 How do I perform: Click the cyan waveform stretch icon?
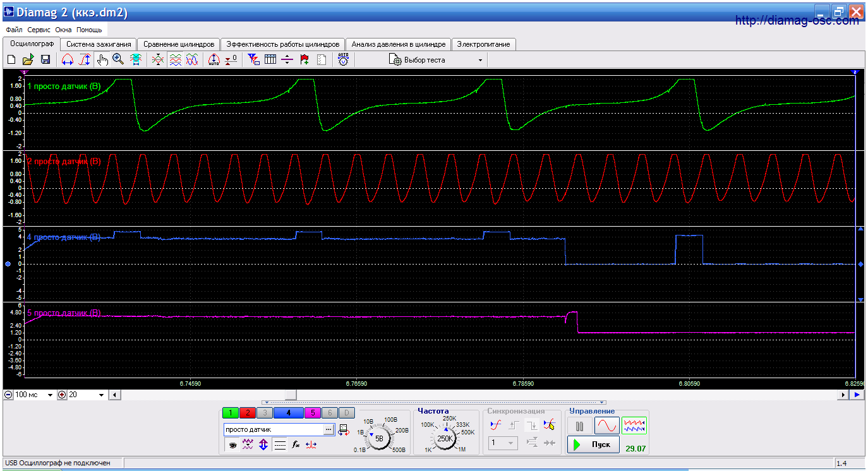136,60
